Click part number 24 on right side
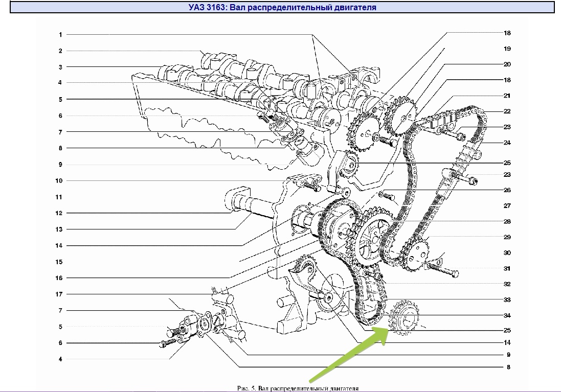 [x=507, y=143]
